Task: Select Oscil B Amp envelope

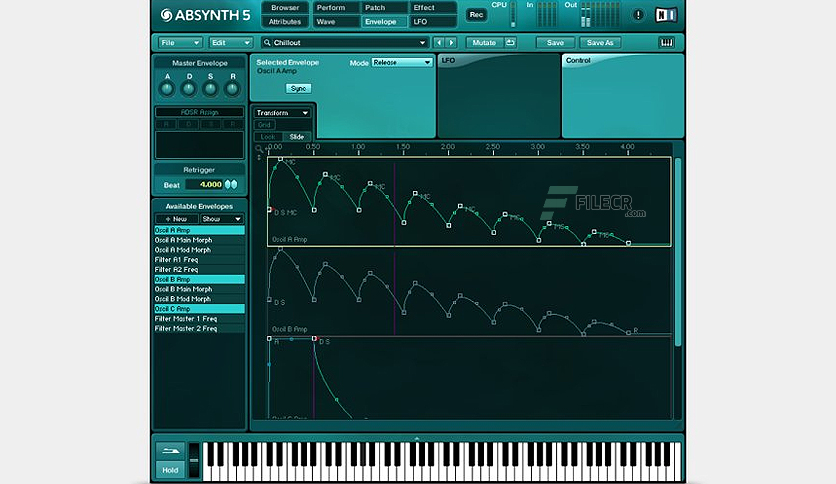Action: [x=199, y=279]
